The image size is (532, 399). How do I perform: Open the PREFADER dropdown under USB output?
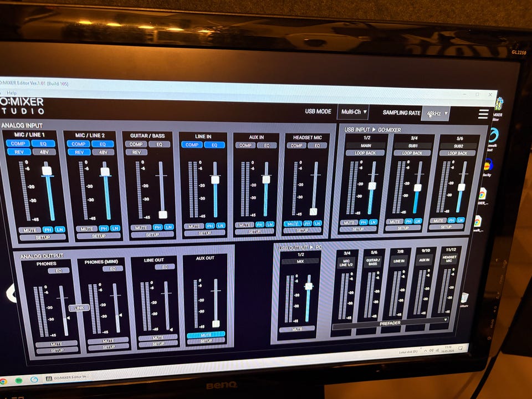point(390,323)
